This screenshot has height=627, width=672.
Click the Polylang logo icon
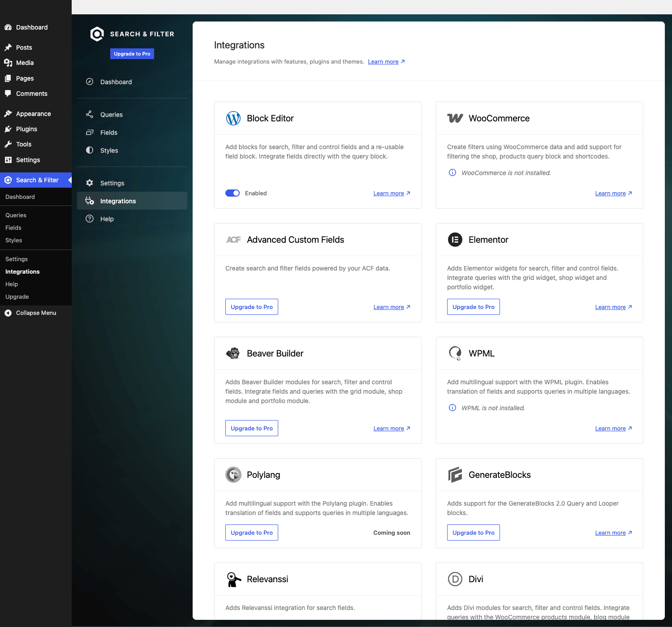[233, 475]
